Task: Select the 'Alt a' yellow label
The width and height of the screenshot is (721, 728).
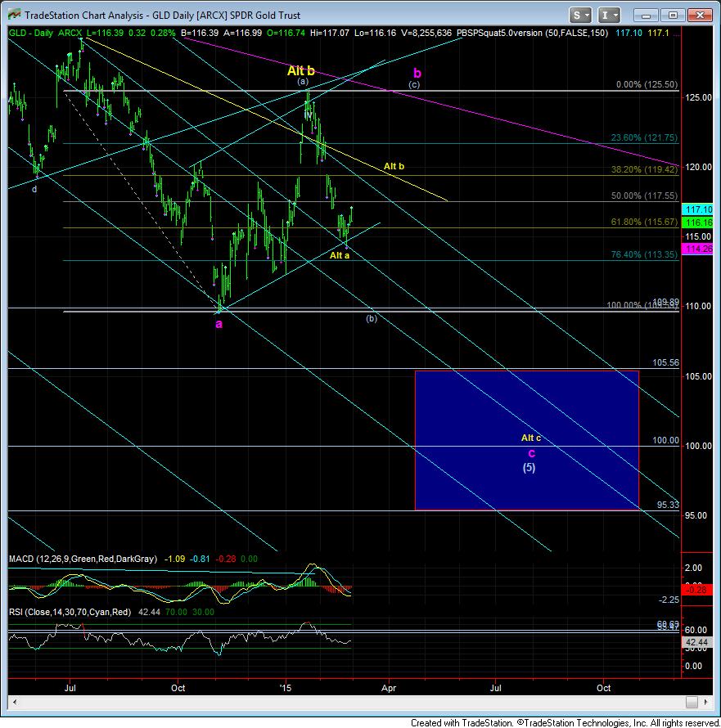Action: pyautogui.click(x=340, y=255)
